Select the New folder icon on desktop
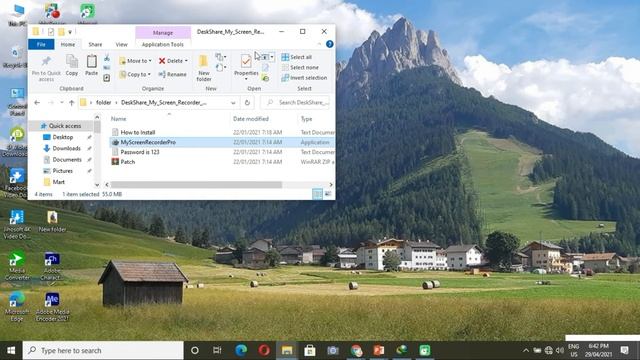 click(x=52, y=222)
